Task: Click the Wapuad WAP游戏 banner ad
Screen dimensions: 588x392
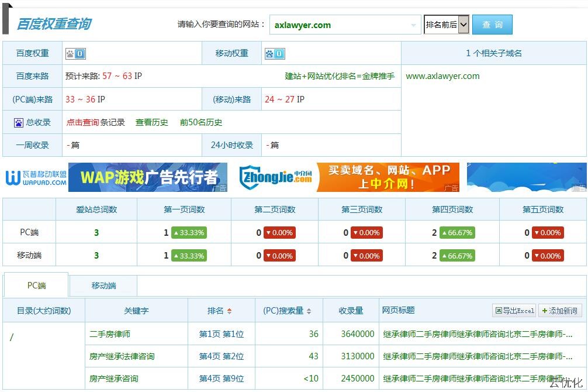Action: [x=117, y=177]
